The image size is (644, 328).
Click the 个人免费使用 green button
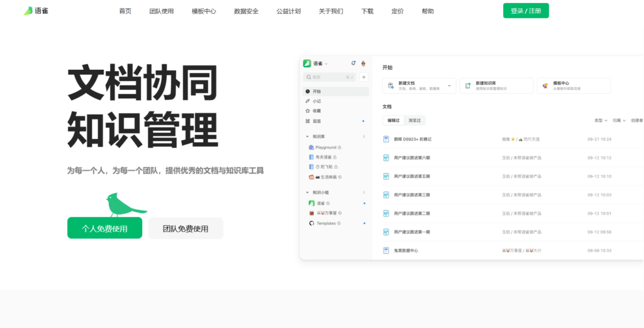pos(104,228)
